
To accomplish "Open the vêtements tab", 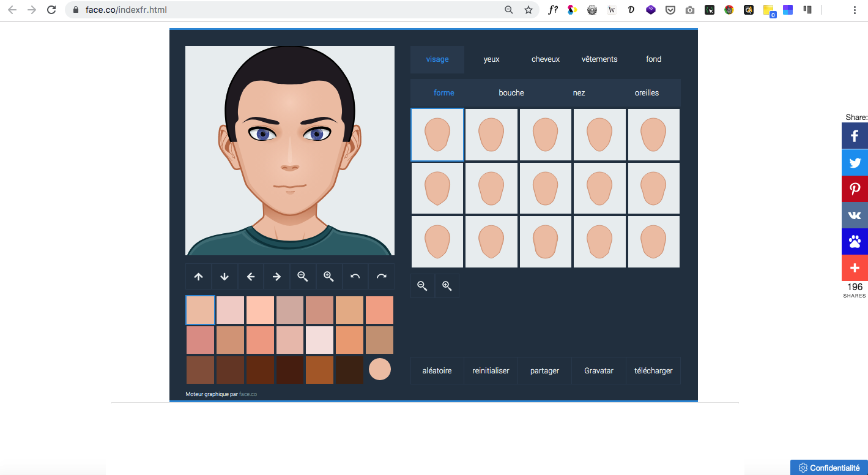I will pyautogui.click(x=599, y=59).
